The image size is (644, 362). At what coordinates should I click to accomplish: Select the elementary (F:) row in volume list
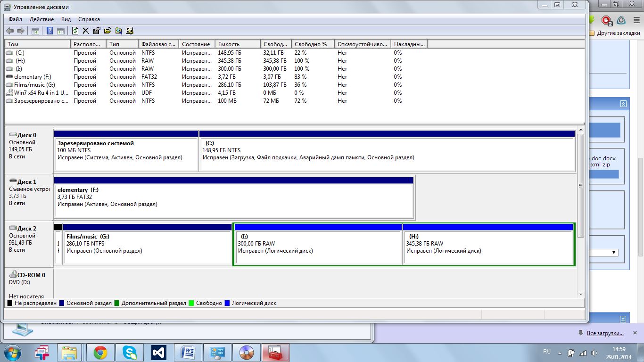coord(33,77)
